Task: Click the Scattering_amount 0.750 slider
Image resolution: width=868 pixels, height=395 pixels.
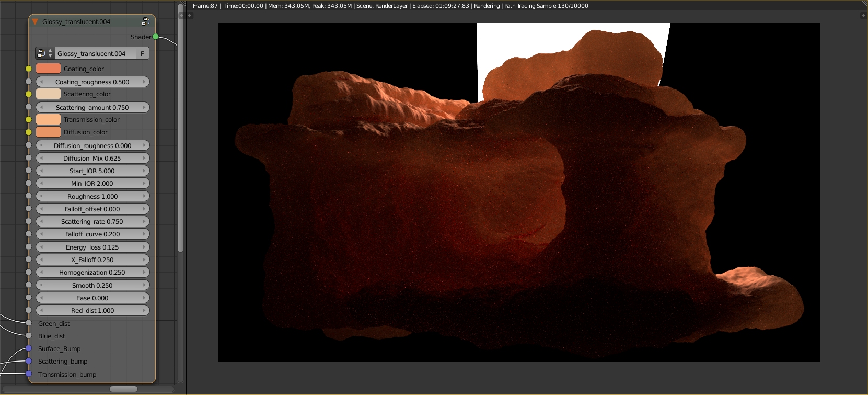Action: (92, 107)
